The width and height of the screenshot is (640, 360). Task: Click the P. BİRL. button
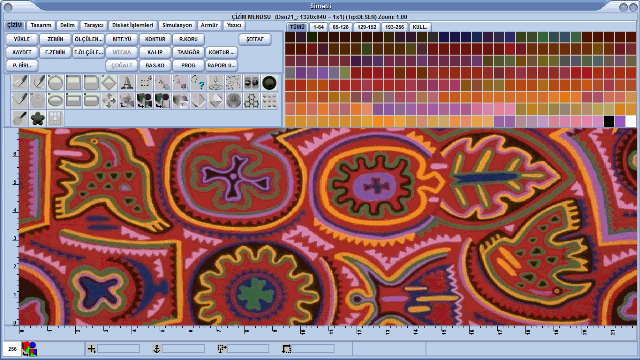coord(22,65)
